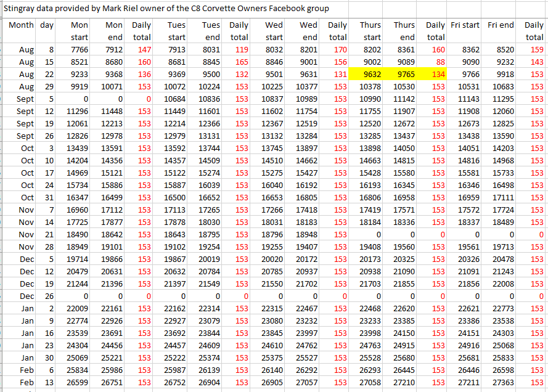The height and width of the screenshot is (392, 548).
Task: Click the red daily total 159
Action: click(534, 49)
